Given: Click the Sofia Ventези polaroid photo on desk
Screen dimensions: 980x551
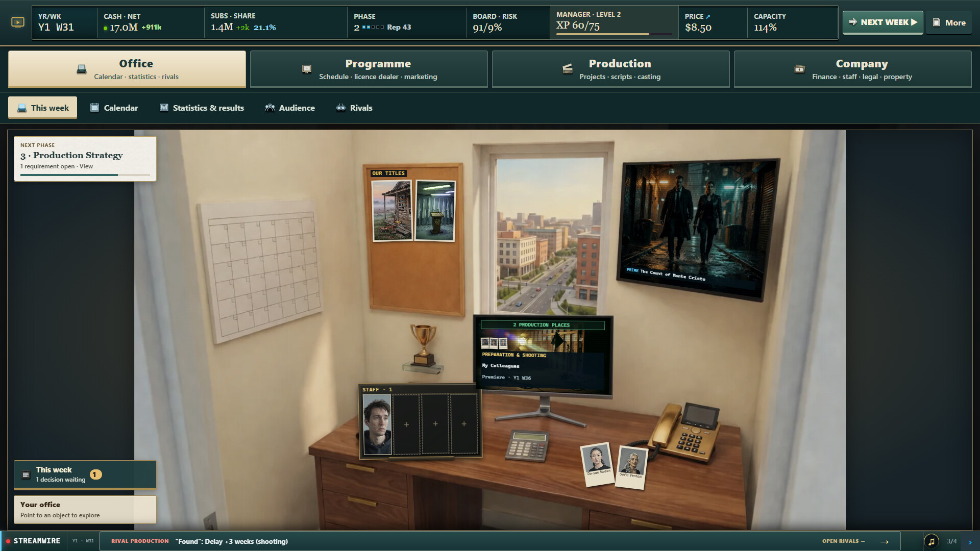Looking at the screenshot, I should click(x=632, y=467).
